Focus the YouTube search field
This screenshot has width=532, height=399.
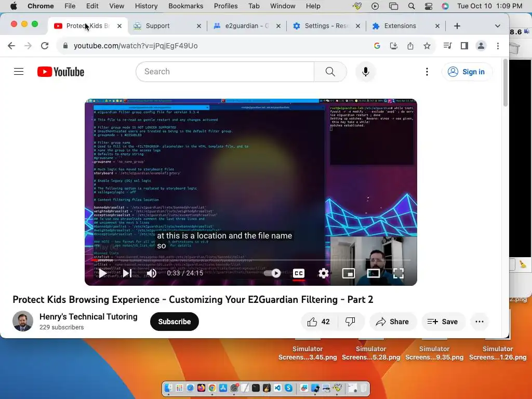point(225,72)
